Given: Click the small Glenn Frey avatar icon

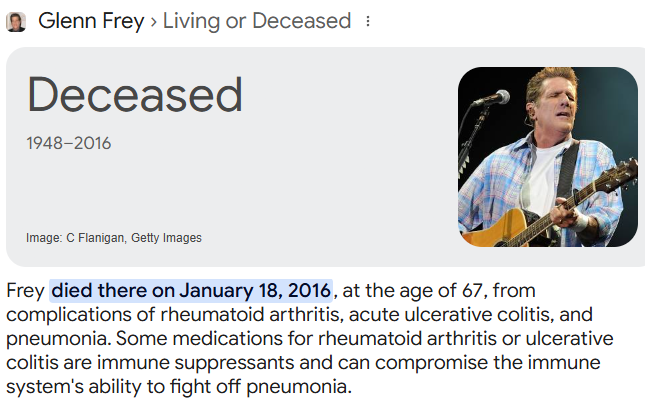Looking at the screenshot, I should pos(16,21).
